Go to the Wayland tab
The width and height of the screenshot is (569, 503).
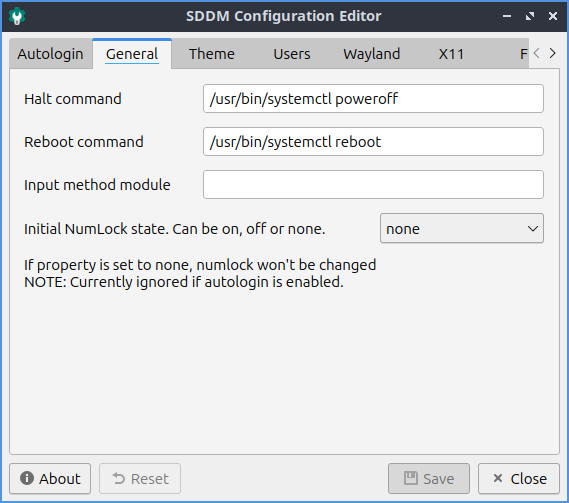tap(372, 54)
